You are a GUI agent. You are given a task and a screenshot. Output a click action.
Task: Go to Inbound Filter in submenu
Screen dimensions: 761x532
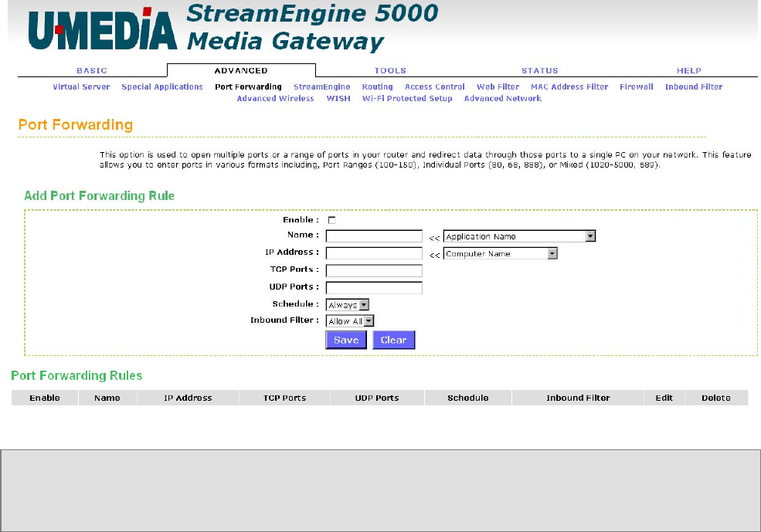694,86
